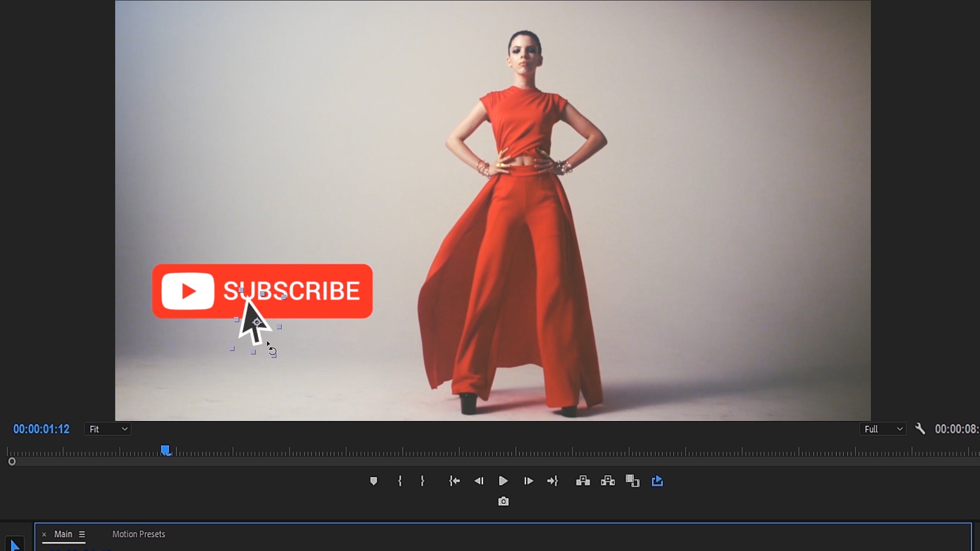Open the Full playback resolution dropdown
The height and width of the screenshot is (551, 980).
(883, 429)
